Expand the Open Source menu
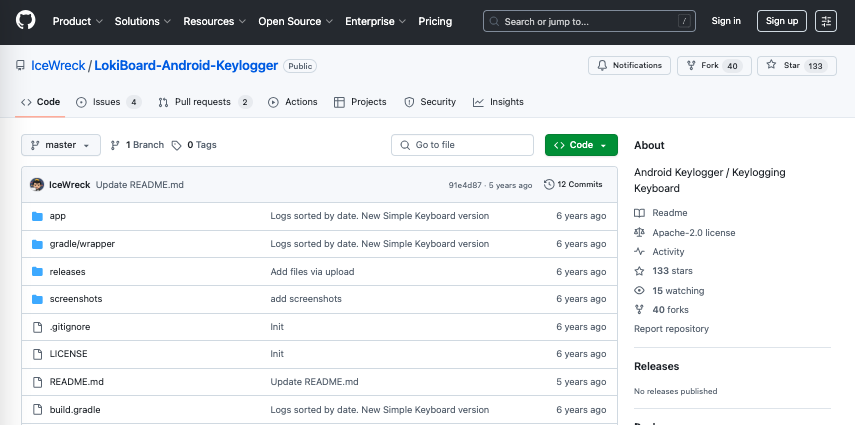Image resolution: width=855 pixels, height=425 pixels. (296, 21)
